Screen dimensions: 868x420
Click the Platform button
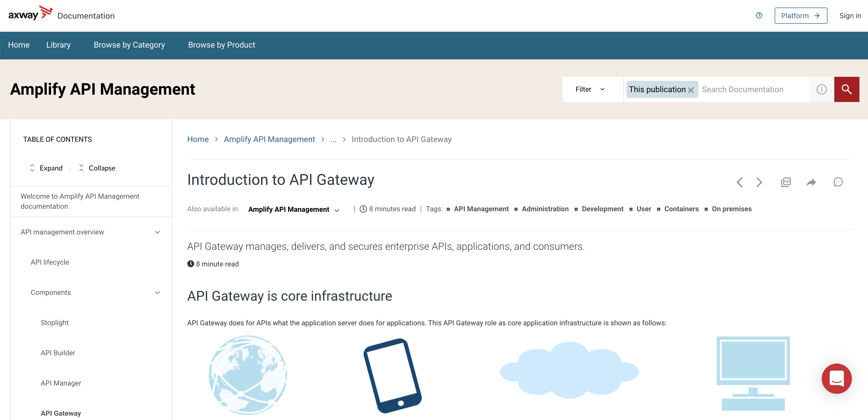(x=800, y=16)
